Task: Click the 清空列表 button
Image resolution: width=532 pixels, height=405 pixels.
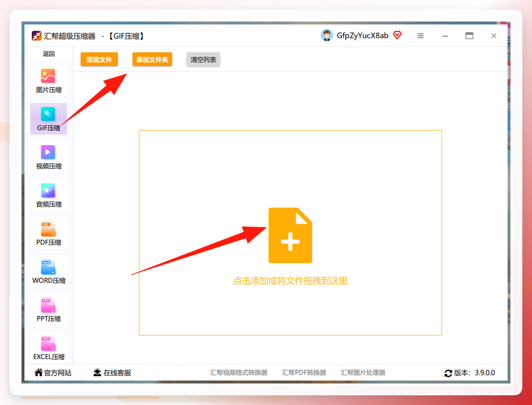Action: coord(203,59)
